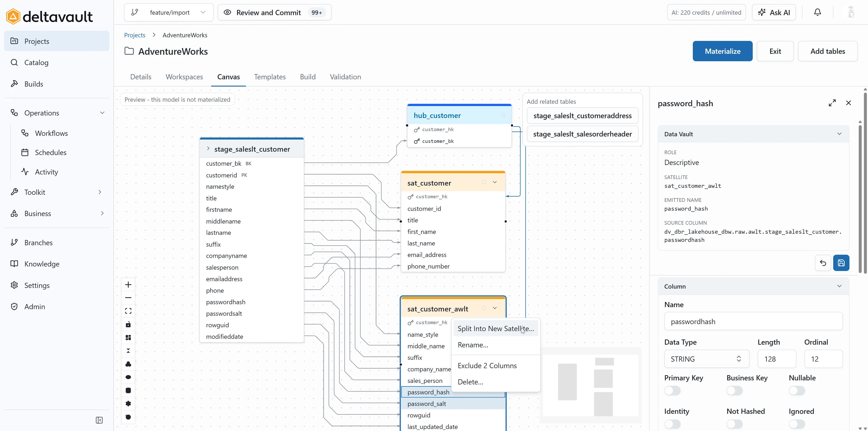
Task: Close the password_hash properties panel
Action: pos(849,103)
